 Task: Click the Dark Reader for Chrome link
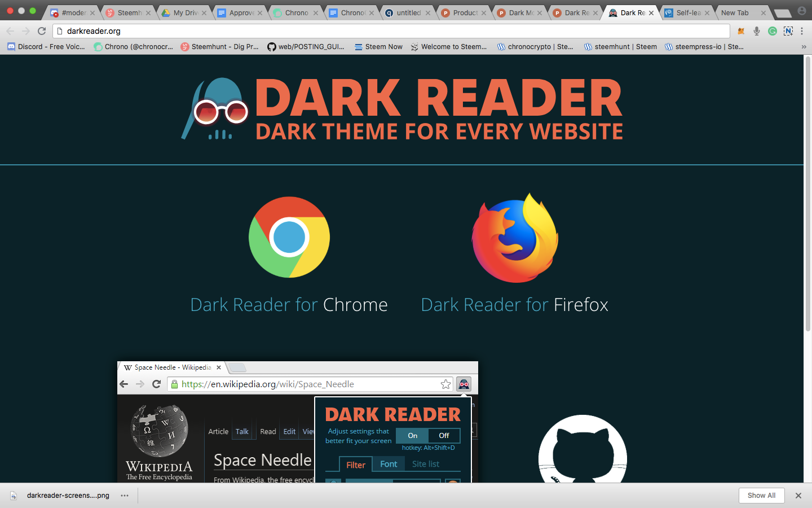[x=289, y=305]
